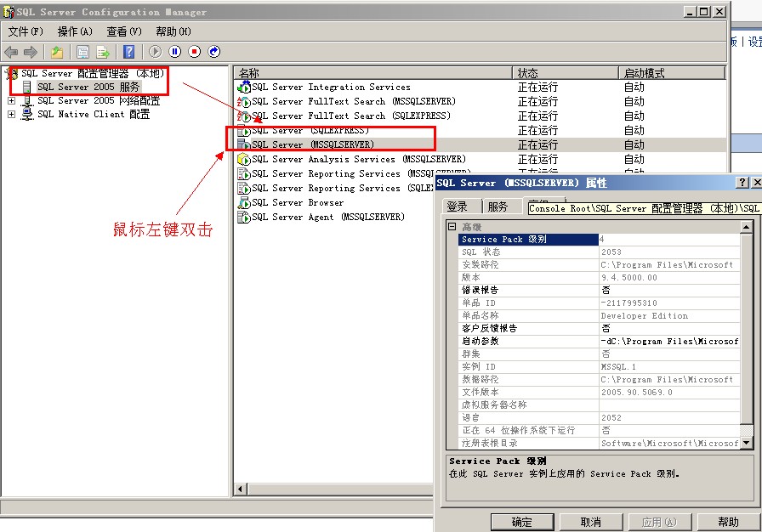Select the 安装路径 property row
The height and width of the screenshot is (532, 762).
tap(599, 265)
